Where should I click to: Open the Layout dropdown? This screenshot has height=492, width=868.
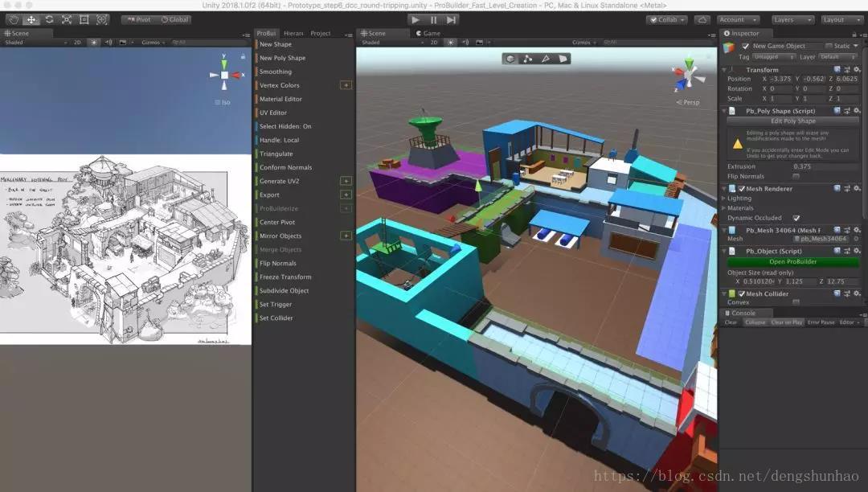tap(841, 20)
